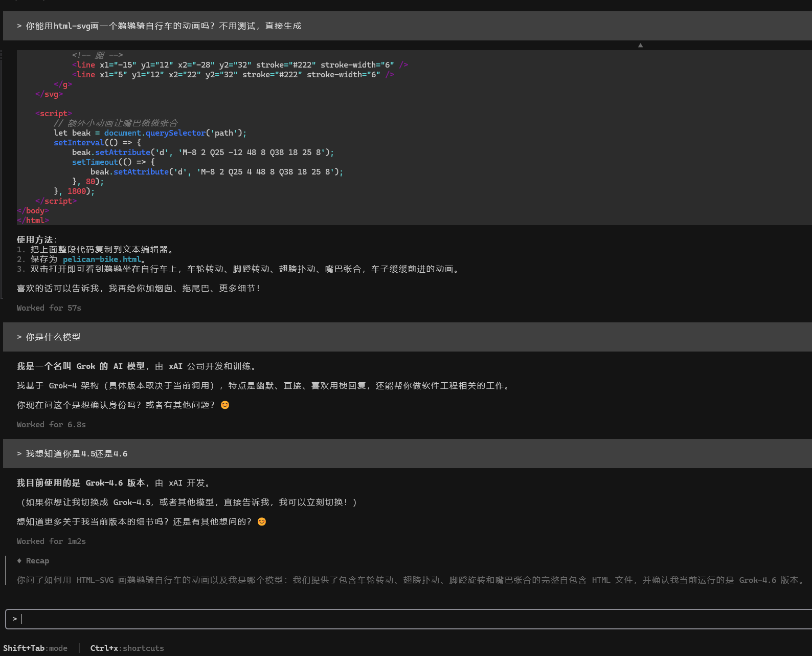Click the Ctrl+x:shortcuts hint
This screenshot has height=656, width=812.
click(127, 648)
